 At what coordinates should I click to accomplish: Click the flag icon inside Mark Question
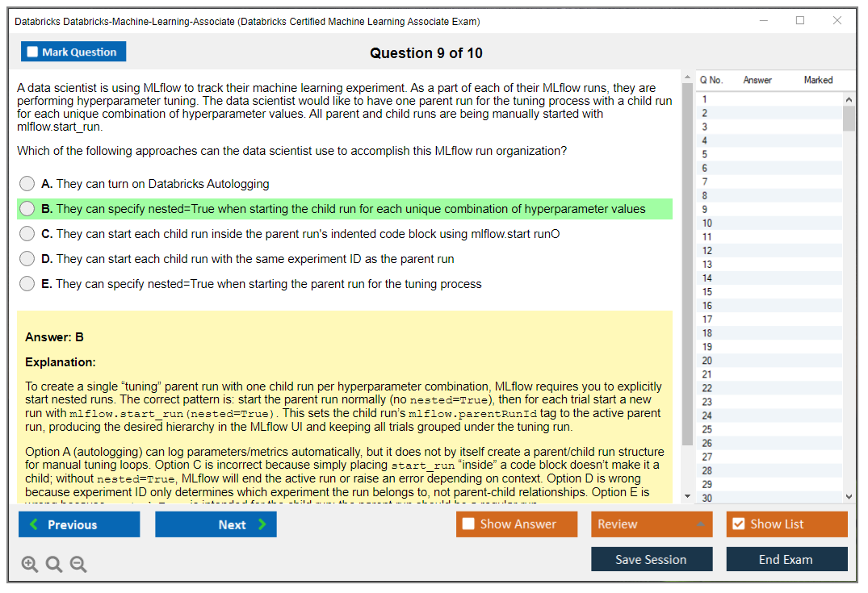point(33,51)
